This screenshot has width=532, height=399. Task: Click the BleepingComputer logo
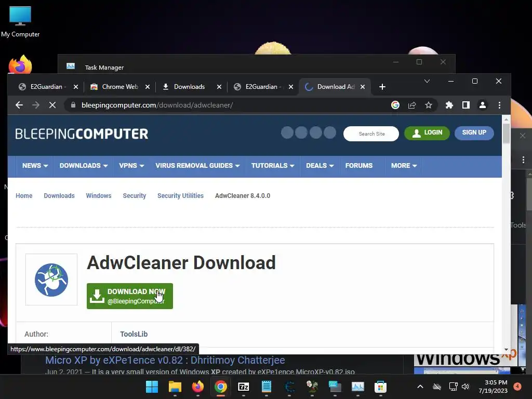pyautogui.click(x=82, y=134)
